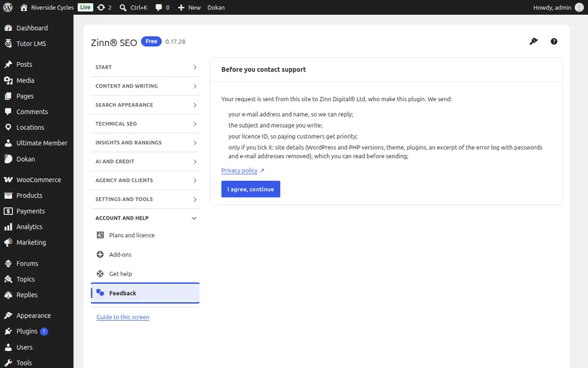Click the I agree, continue button

[251, 190]
